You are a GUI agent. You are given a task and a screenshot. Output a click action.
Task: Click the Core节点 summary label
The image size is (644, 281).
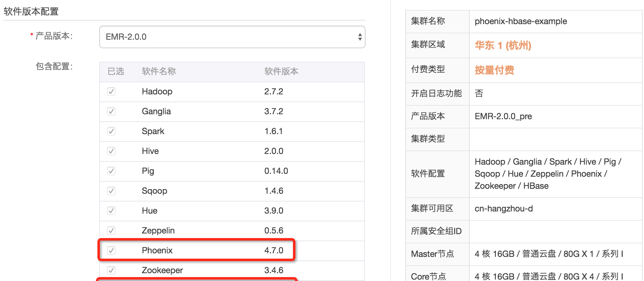428,276
